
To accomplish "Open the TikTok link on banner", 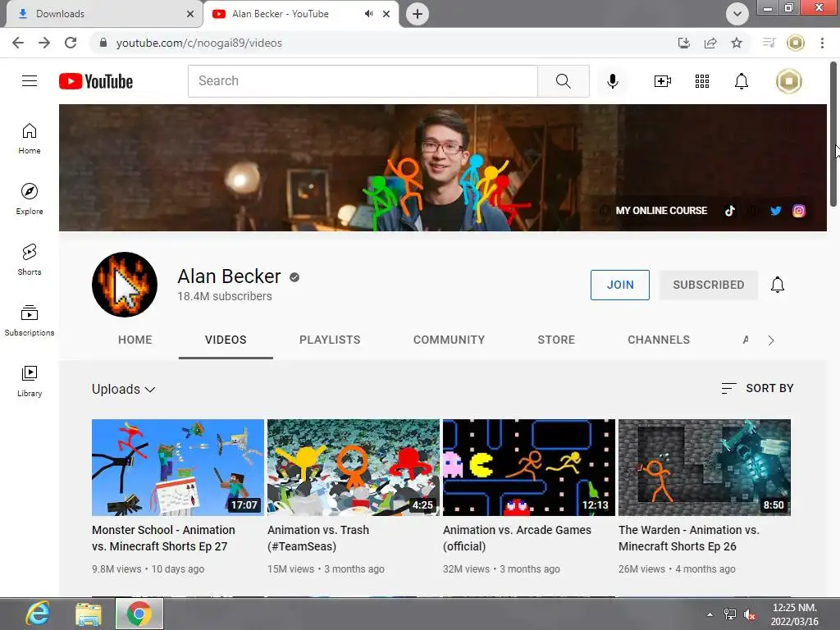I will pos(729,211).
